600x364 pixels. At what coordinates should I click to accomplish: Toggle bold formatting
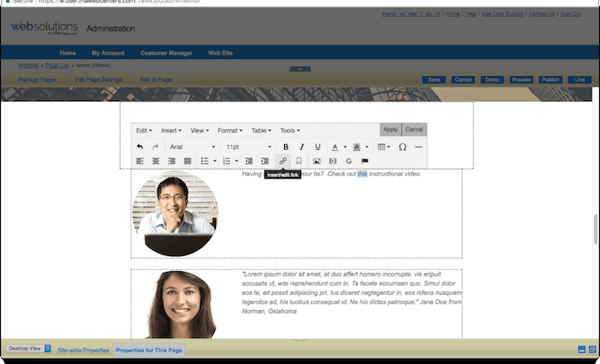(286, 147)
